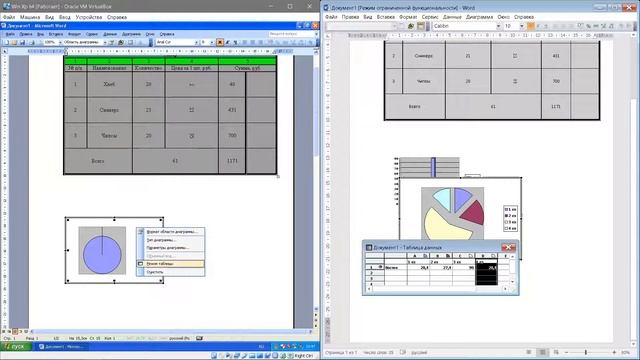Screen dimensions: 640x360
Task: Click 2 кв legend entry in right chart
Action: 510,216
